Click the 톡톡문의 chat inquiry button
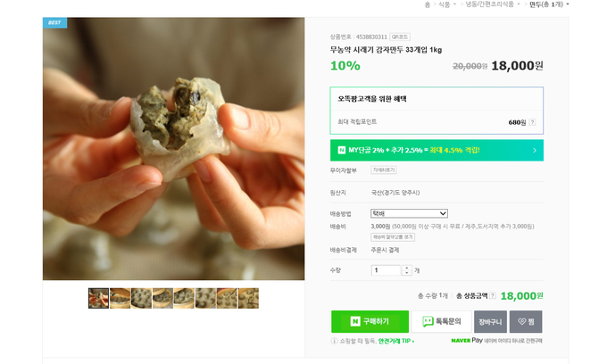The image size is (607, 364). pyautogui.click(x=441, y=321)
